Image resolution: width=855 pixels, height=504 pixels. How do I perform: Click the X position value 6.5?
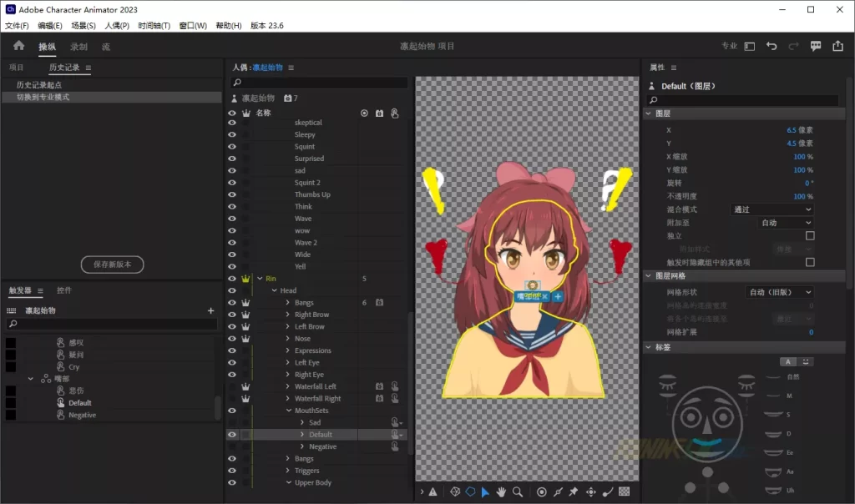tap(791, 130)
